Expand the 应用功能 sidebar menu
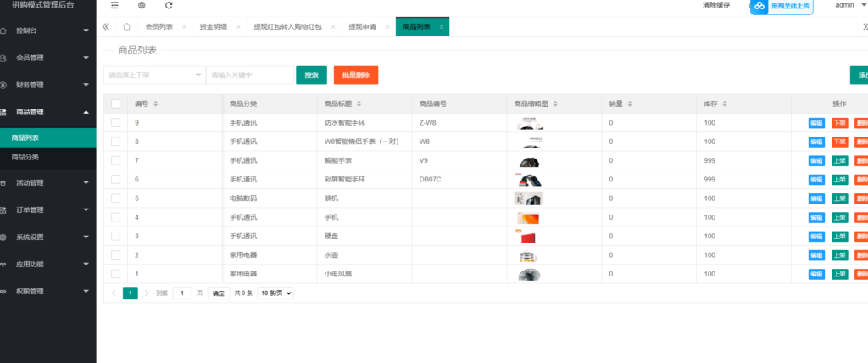Image resolution: width=868 pixels, height=363 pixels. [x=47, y=265]
